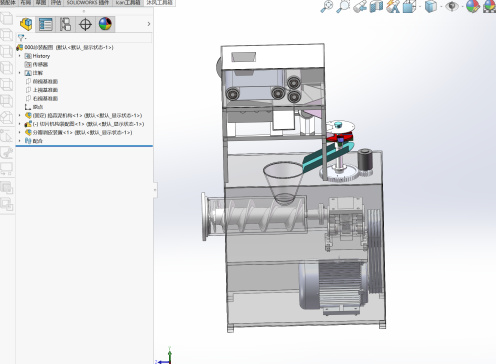Switch to the PropertyManager panel tab
Viewport: 496px width, 364px height.
point(45,24)
